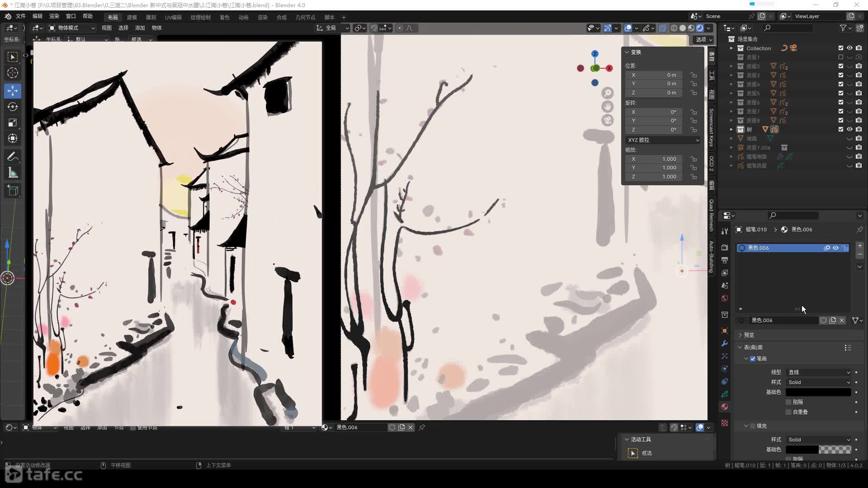
Task: Toggle X-ray display in viewport
Action: pos(662,28)
